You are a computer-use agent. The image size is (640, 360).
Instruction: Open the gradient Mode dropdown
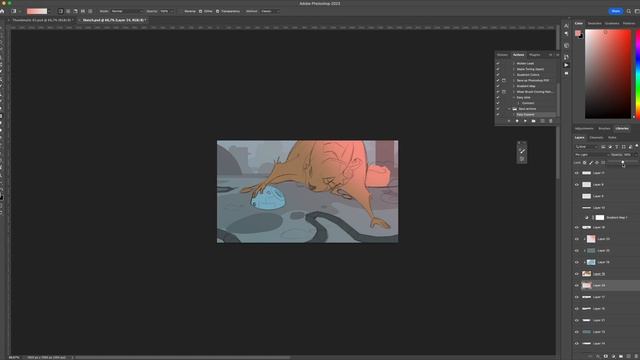pyautogui.click(x=127, y=11)
